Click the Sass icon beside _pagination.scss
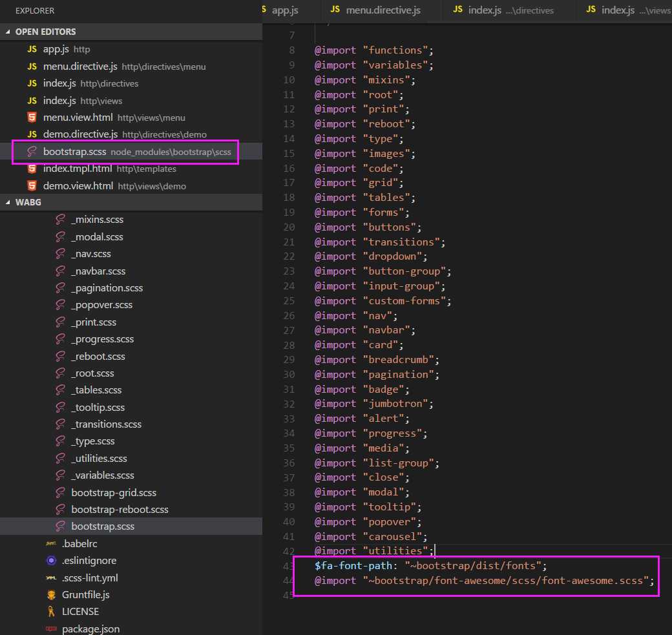 (x=61, y=288)
